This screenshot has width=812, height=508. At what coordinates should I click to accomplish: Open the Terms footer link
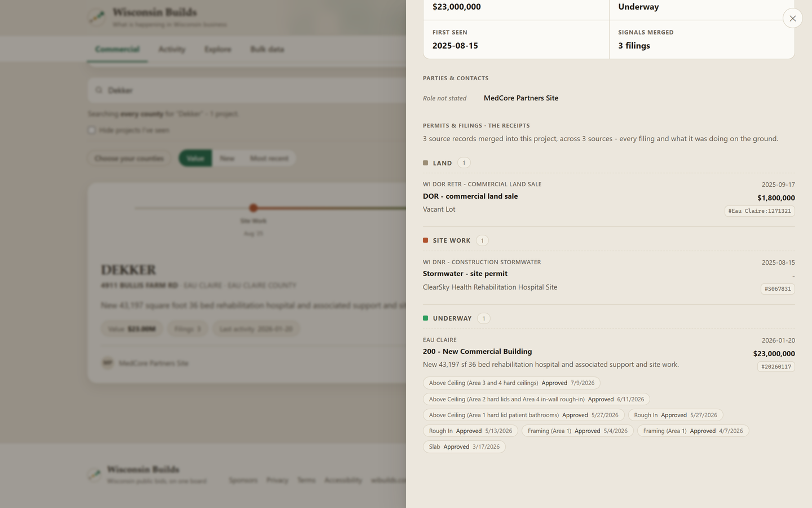(x=306, y=480)
